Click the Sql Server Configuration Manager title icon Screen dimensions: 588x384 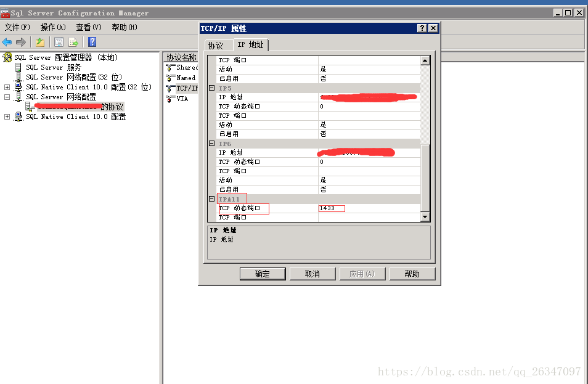[5, 14]
